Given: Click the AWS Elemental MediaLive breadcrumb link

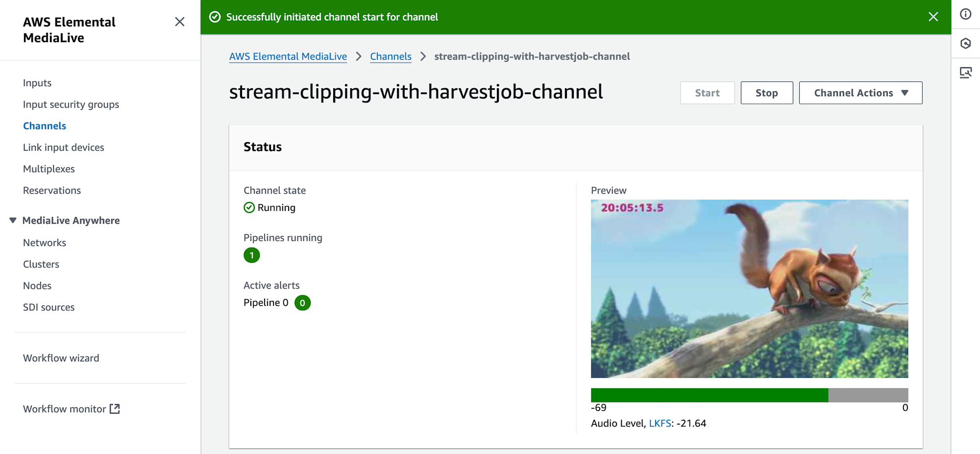Looking at the screenshot, I should (288, 56).
